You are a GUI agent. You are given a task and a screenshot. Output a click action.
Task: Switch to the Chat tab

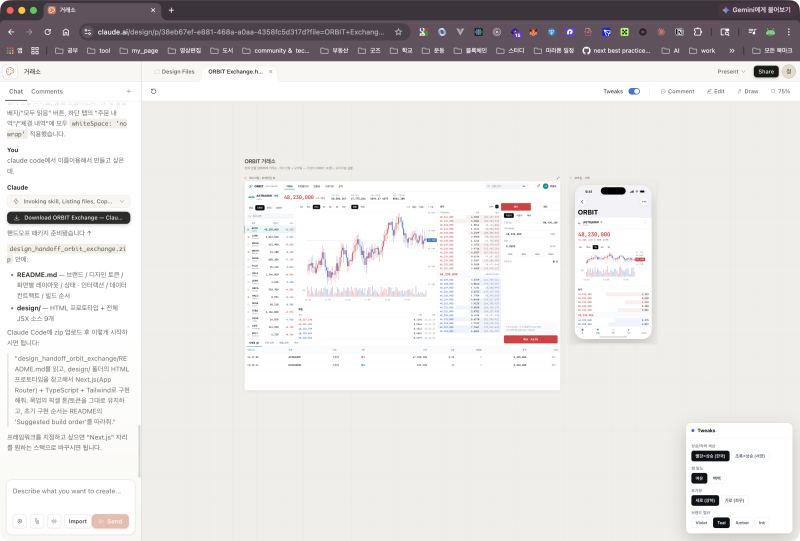16,91
